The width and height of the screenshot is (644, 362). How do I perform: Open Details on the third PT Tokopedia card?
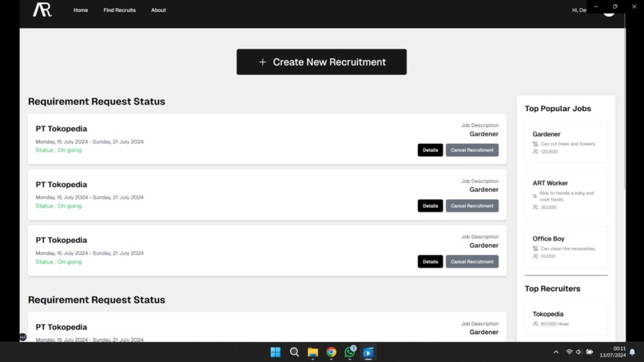430,262
